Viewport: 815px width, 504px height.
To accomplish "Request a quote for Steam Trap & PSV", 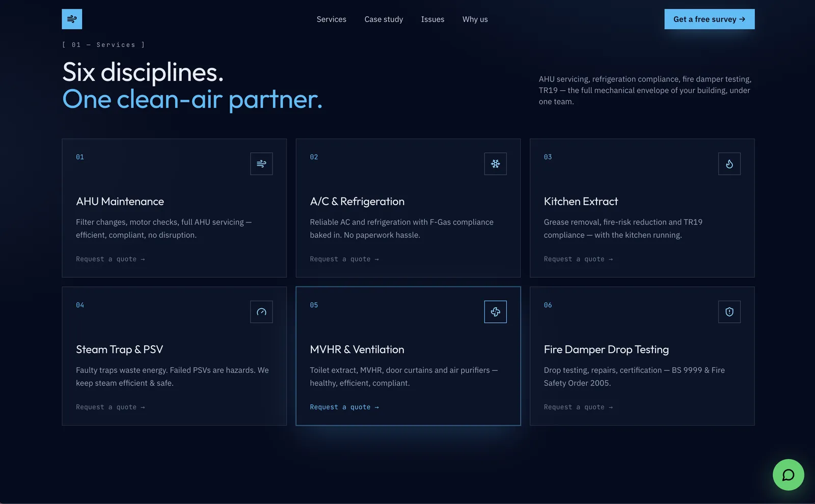I will pyautogui.click(x=111, y=407).
